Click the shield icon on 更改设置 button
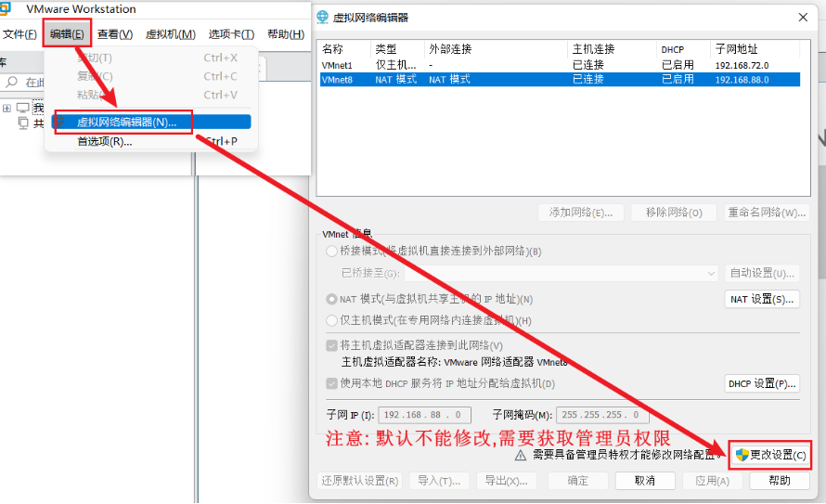 (742, 455)
